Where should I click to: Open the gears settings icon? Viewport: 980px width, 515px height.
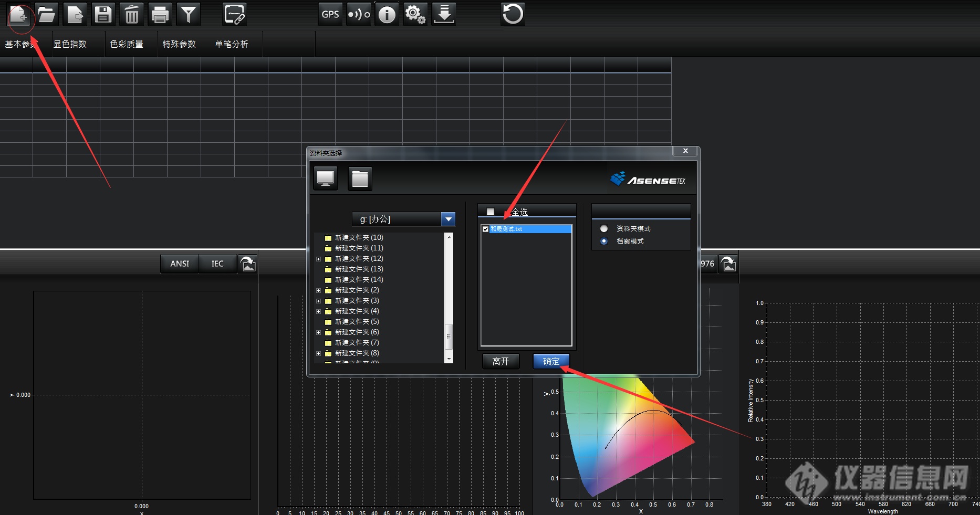click(415, 14)
